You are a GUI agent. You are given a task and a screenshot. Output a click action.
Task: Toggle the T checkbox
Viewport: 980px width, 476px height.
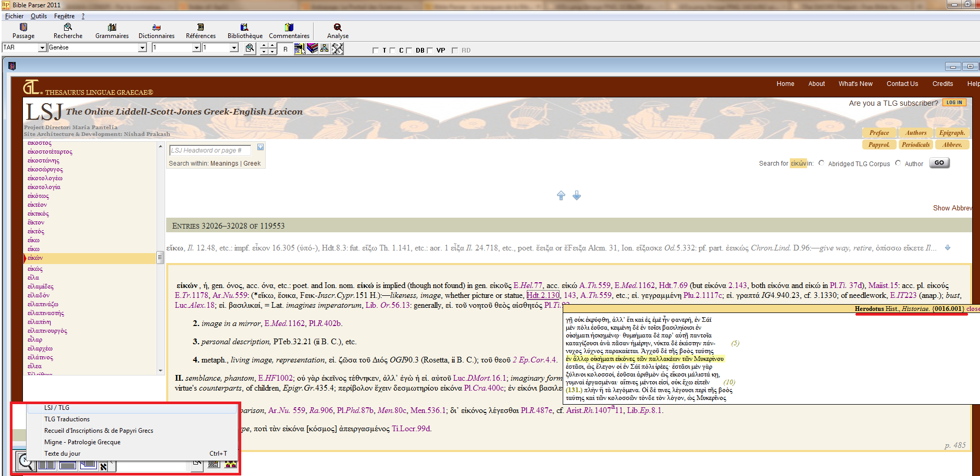coord(376,51)
